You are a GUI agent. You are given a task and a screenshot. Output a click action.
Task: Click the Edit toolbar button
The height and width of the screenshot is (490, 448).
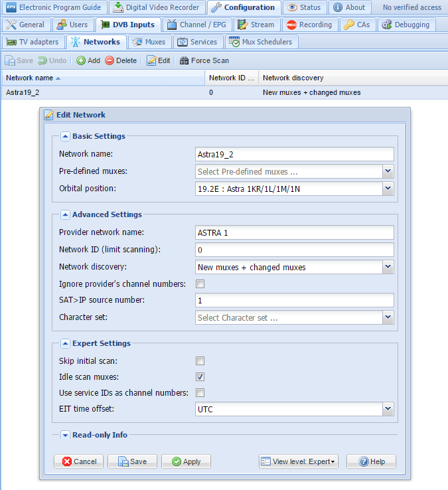coord(159,60)
